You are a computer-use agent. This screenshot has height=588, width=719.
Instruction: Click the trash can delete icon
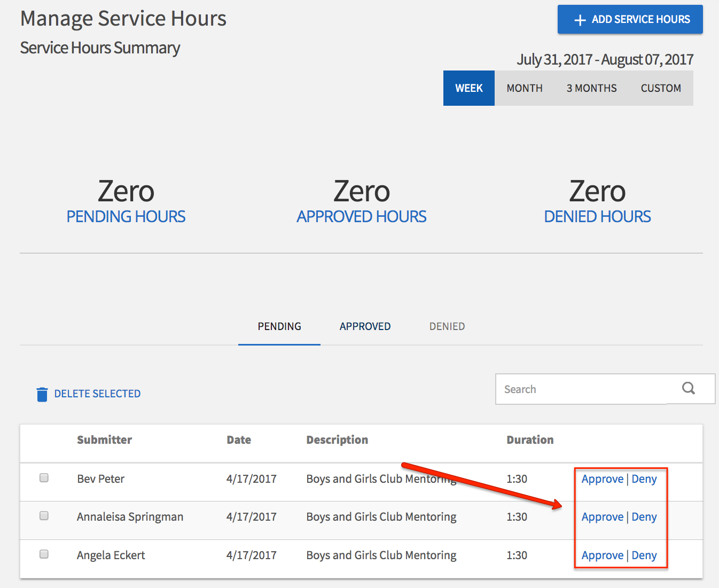(x=42, y=394)
